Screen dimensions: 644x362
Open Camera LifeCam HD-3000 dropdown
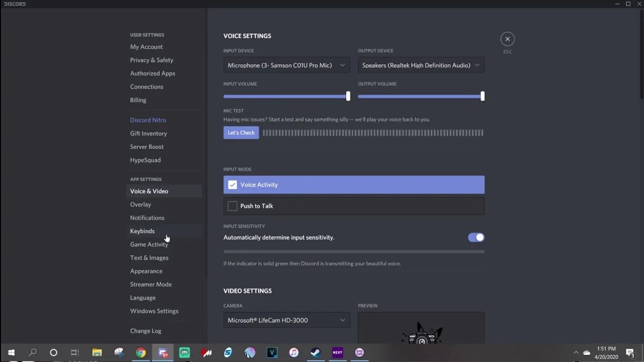pos(287,320)
